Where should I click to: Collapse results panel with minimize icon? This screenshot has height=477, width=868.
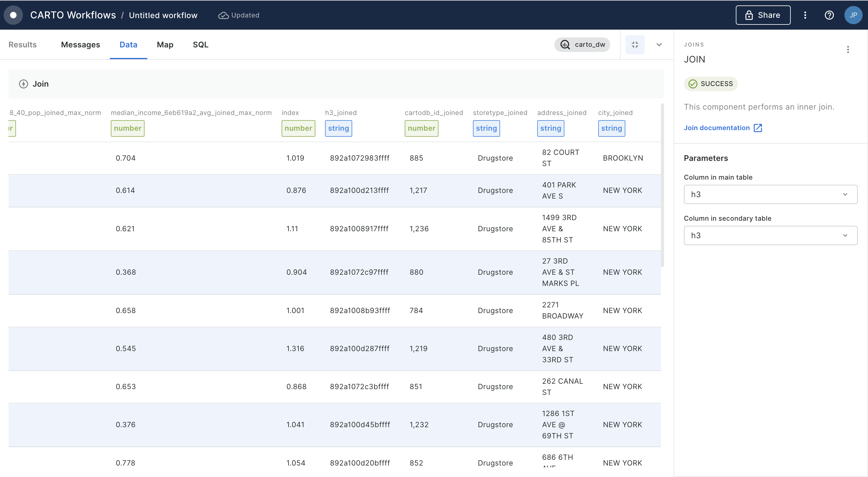coord(635,44)
